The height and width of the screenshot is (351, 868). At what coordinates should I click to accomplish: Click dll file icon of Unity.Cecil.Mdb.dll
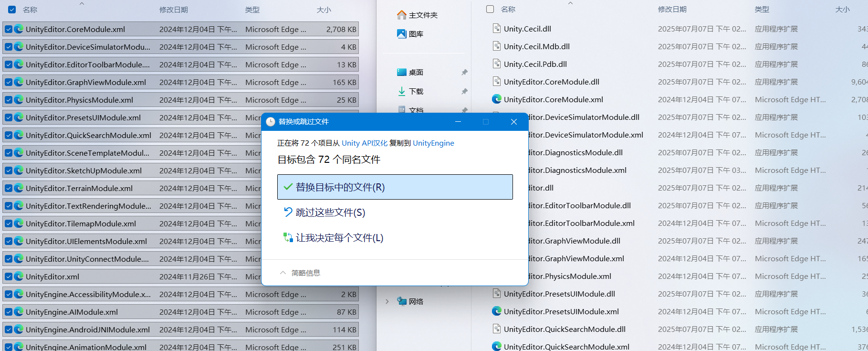click(497, 46)
